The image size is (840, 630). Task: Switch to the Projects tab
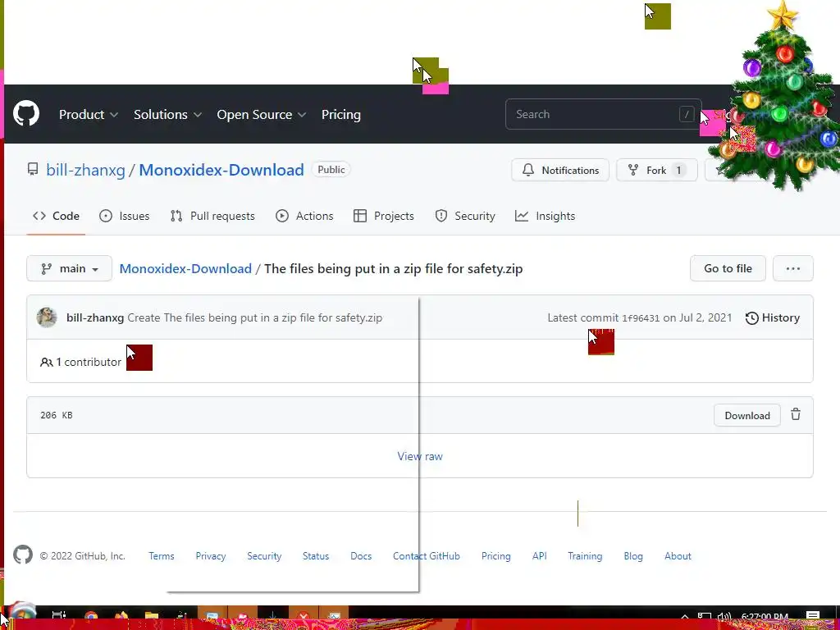click(x=384, y=216)
